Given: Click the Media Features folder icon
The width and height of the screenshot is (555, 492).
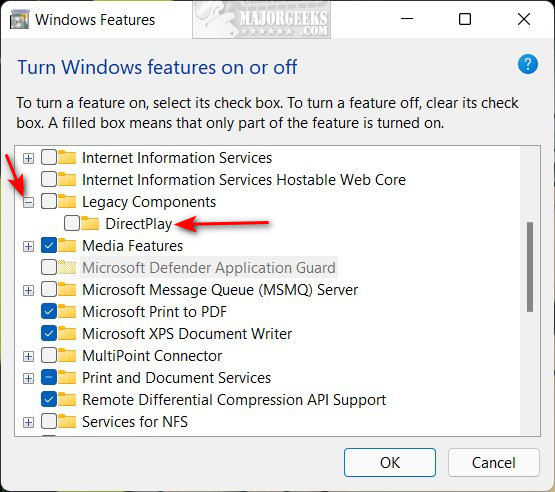Looking at the screenshot, I should pos(67,245).
